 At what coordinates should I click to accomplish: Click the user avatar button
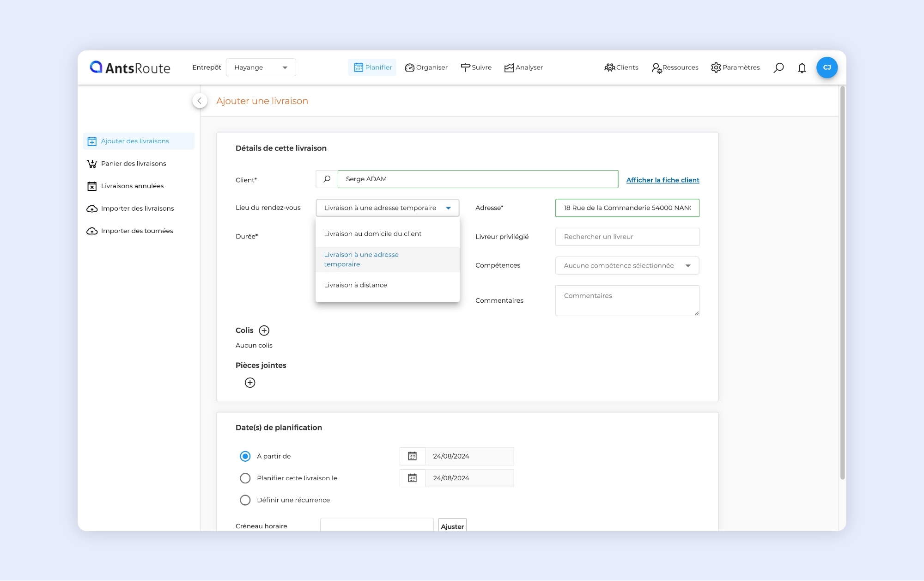coord(827,67)
